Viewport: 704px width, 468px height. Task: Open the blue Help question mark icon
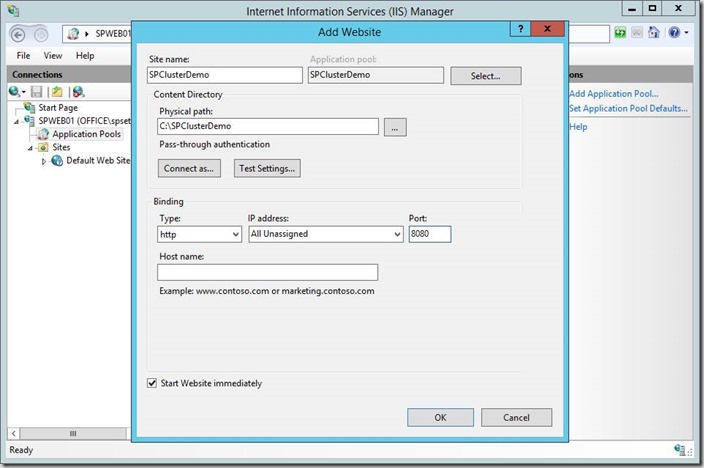click(674, 33)
